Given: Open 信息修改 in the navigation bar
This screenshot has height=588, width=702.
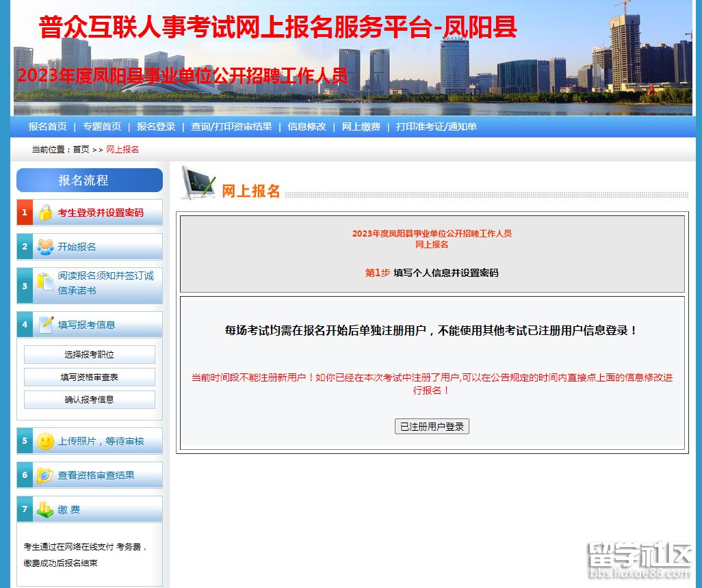Looking at the screenshot, I should pyautogui.click(x=307, y=126).
